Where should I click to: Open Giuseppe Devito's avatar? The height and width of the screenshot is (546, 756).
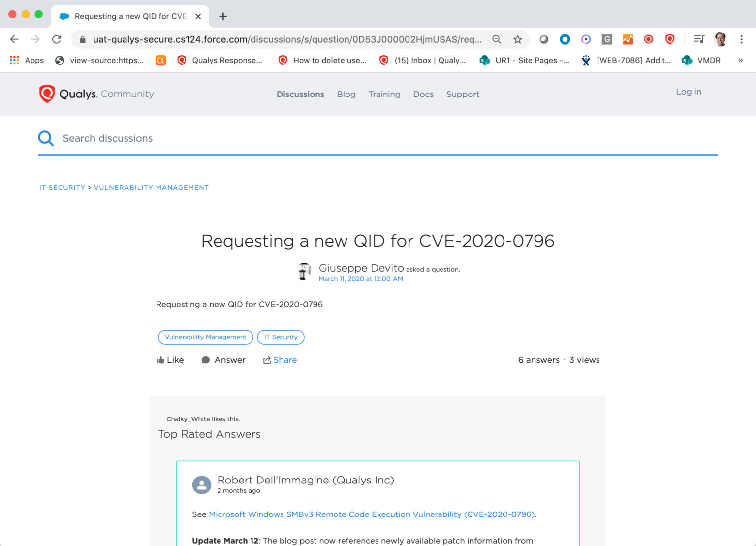pyautogui.click(x=304, y=271)
